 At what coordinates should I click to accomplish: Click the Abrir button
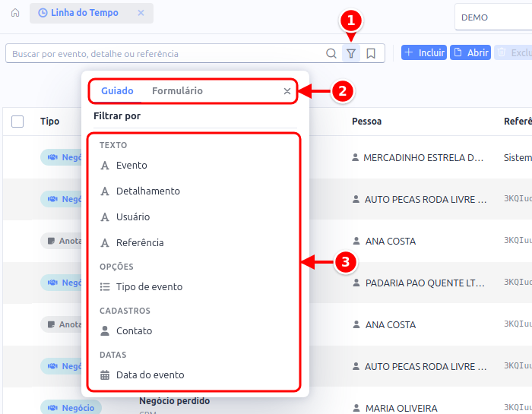coord(470,52)
